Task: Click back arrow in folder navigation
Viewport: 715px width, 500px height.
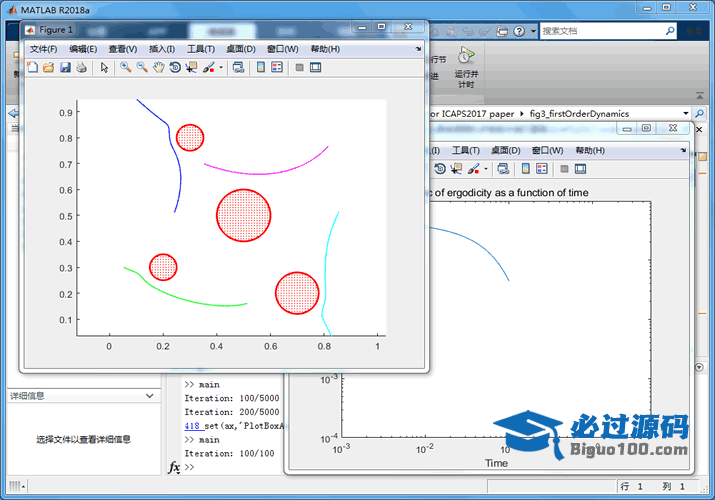Action: point(13,113)
